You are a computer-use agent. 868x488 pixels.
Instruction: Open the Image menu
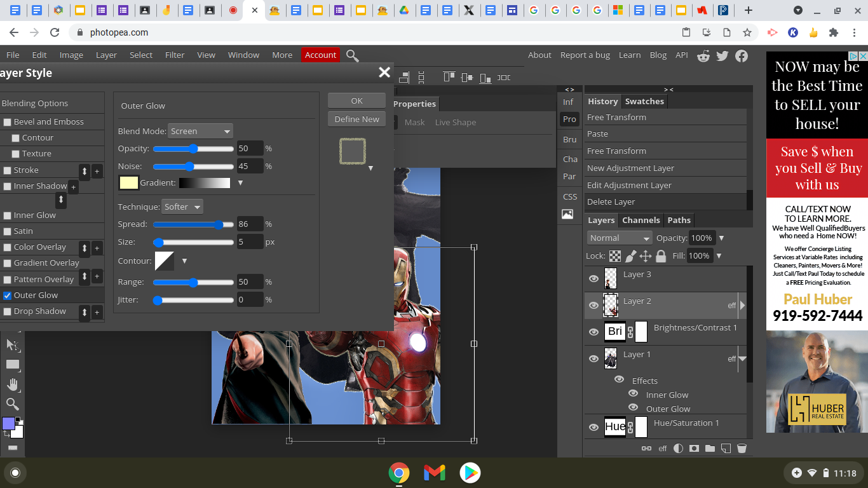(x=71, y=55)
